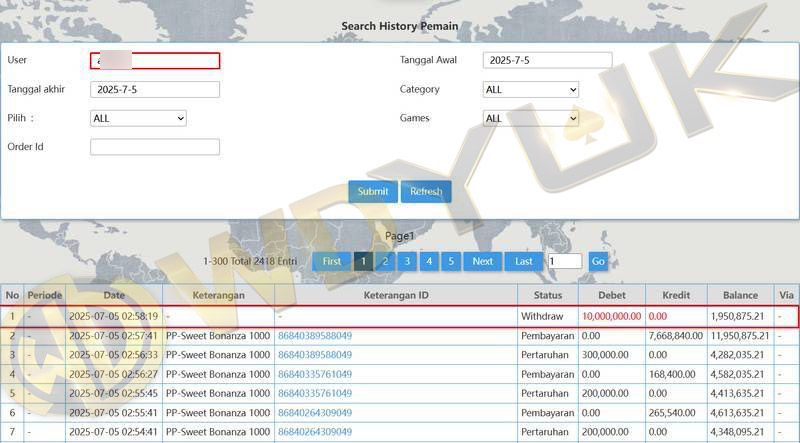Click kredit value 168,400.00
The image size is (800, 443).
[x=672, y=374]
